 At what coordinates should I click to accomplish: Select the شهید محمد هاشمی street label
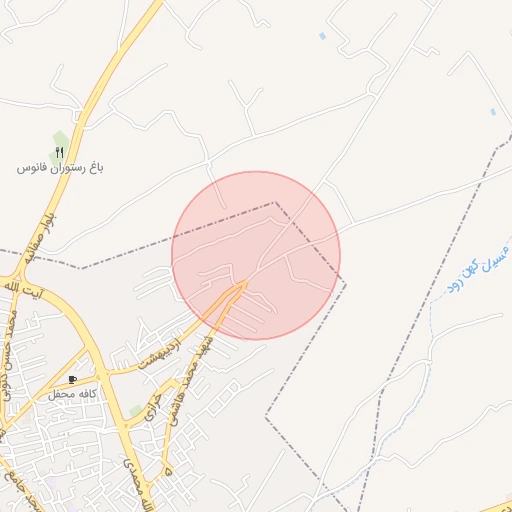(x=191, y=381)
